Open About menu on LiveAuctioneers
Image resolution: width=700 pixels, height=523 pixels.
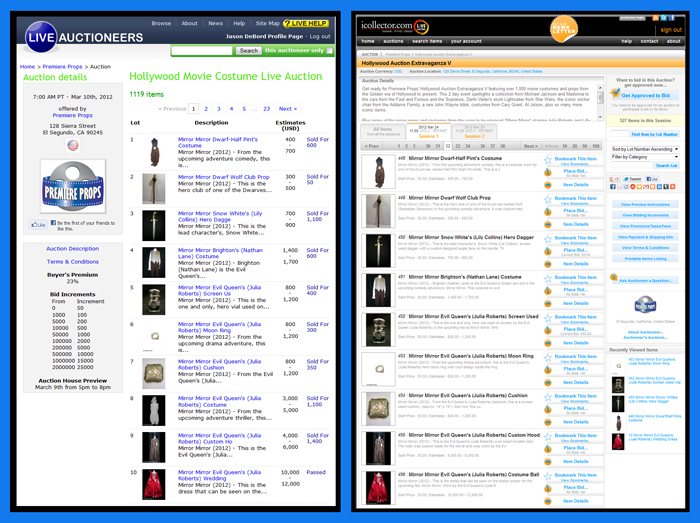click(189, 23)
